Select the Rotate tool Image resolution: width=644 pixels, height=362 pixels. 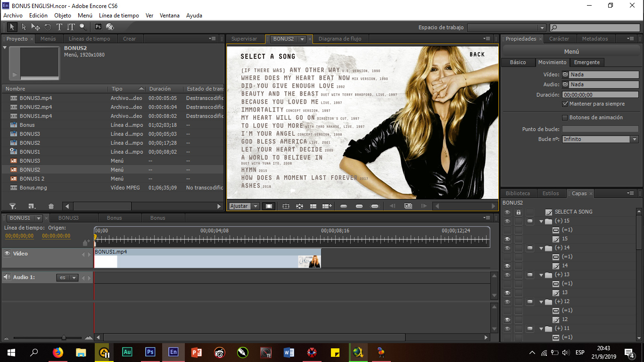48,27
